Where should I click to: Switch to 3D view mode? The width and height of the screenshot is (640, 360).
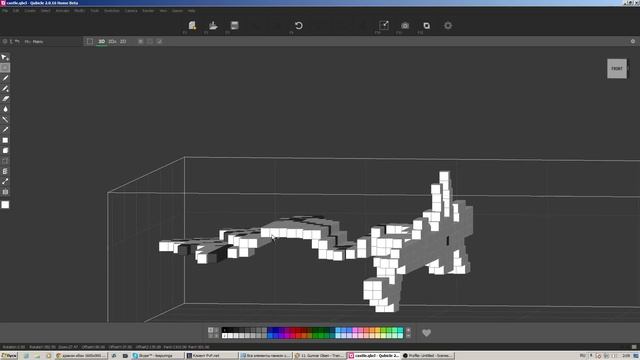tap(102, 41)
